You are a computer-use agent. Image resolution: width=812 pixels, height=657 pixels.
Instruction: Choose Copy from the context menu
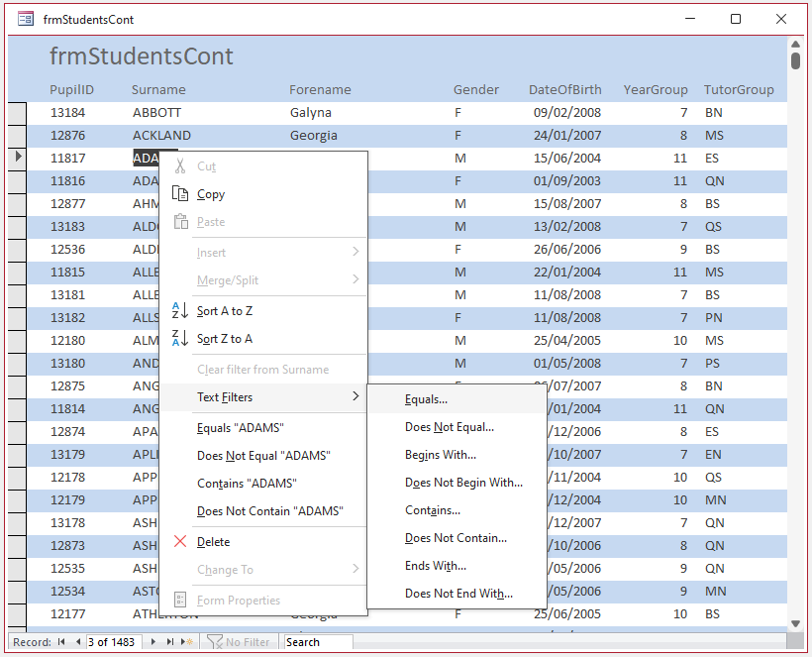263,194
